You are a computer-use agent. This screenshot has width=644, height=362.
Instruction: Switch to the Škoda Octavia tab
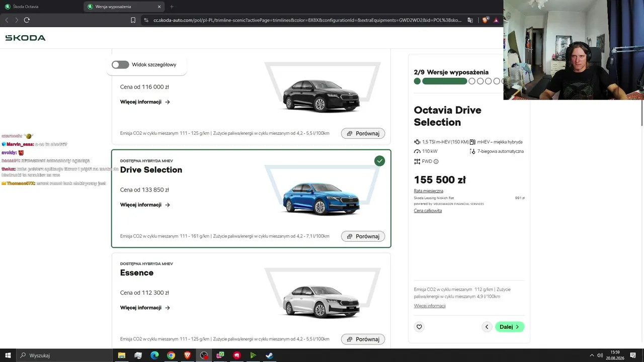(41, 7)
